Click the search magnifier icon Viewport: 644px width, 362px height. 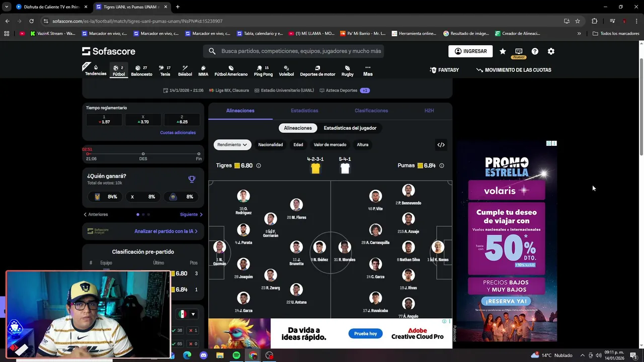(x=212, y=51)
